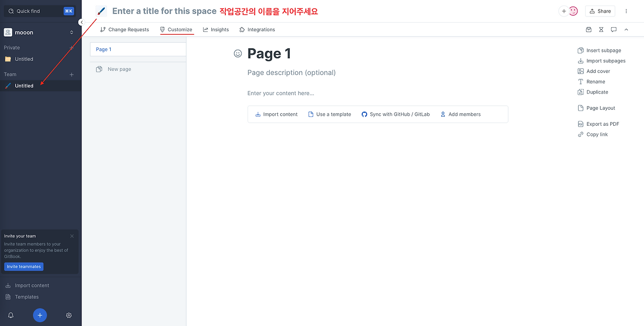Click the Invite teammates button
Screen dimensions: 644x326
(x=23, y=266)
